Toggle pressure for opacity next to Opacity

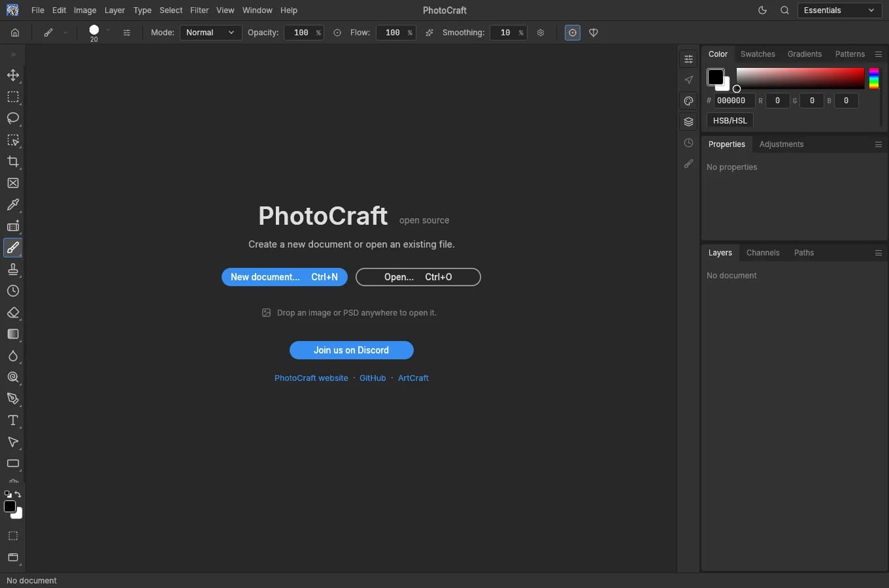(x=337, y=33)
